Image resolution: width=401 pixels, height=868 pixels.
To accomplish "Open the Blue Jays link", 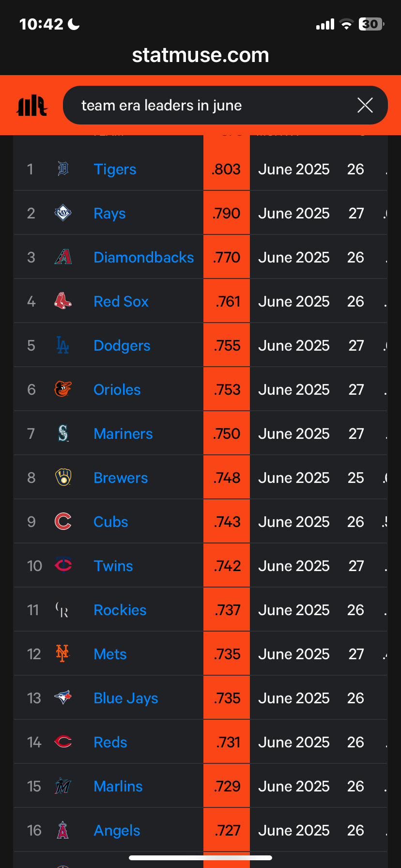I will coord(126,698).
